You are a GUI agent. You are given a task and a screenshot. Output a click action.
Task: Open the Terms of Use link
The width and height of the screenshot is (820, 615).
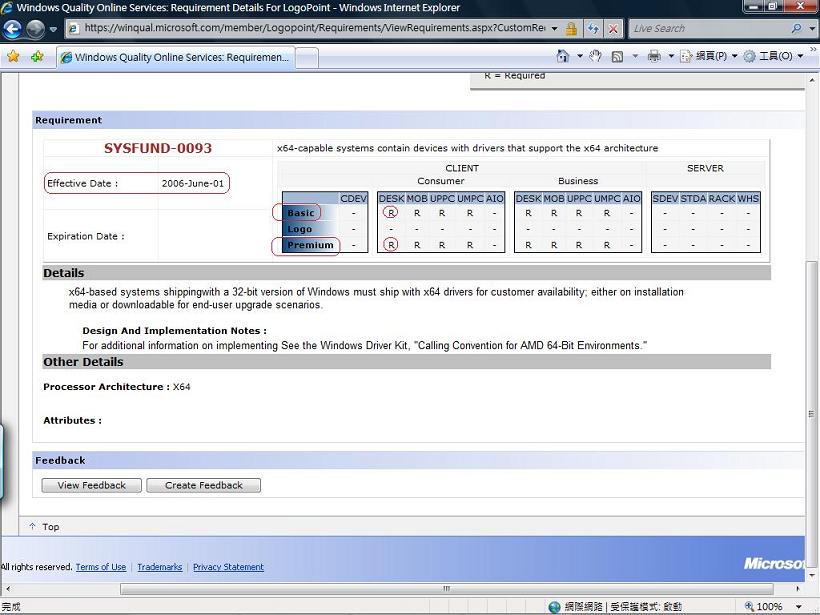101,567
